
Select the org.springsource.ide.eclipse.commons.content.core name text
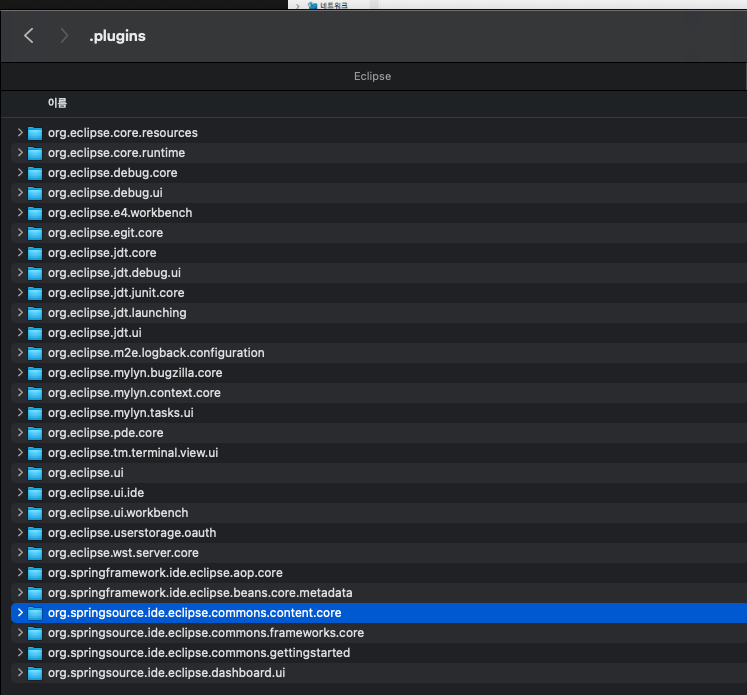(194, 613)
